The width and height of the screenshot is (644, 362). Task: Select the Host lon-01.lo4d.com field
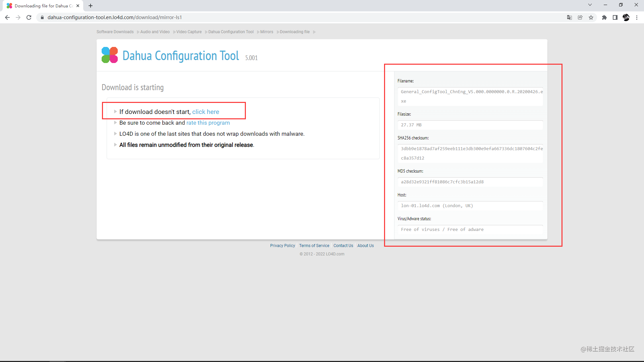pyautogui.click(x=470, y=206)
